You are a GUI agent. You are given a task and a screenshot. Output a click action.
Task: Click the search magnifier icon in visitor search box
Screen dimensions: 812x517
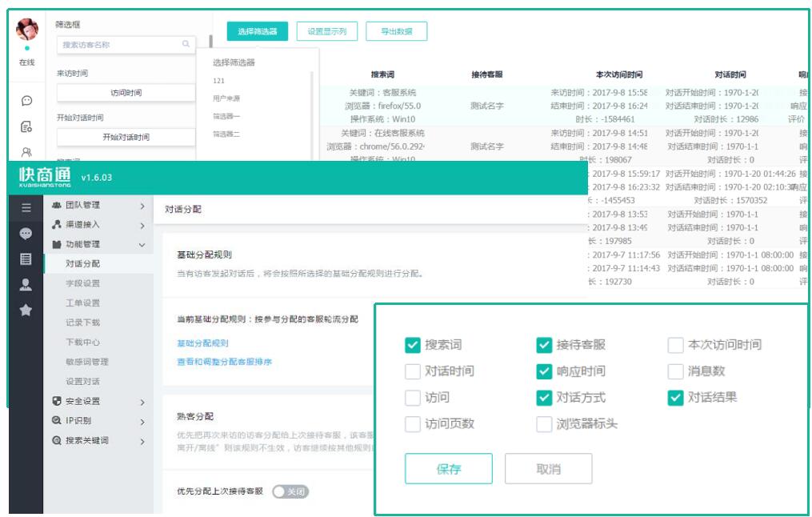[x=186, y=45]
